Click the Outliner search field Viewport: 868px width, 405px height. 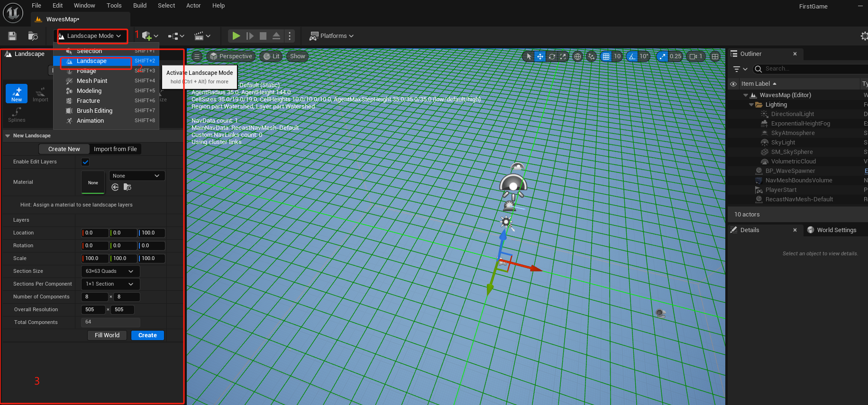point(811,69)
